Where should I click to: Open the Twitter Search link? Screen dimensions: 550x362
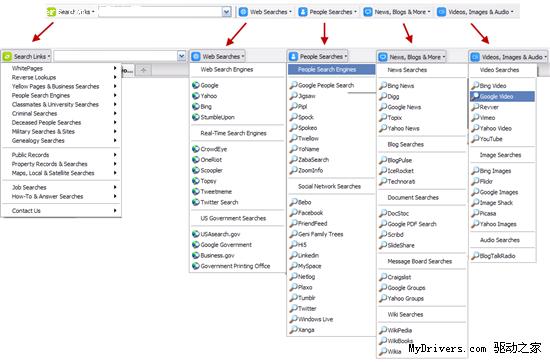[x=219, y=202]
